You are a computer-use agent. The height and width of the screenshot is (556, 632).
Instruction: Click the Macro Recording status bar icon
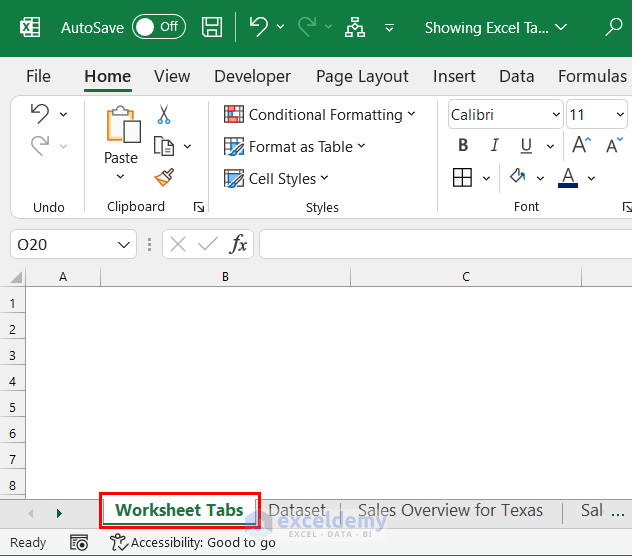coord(79,542)
